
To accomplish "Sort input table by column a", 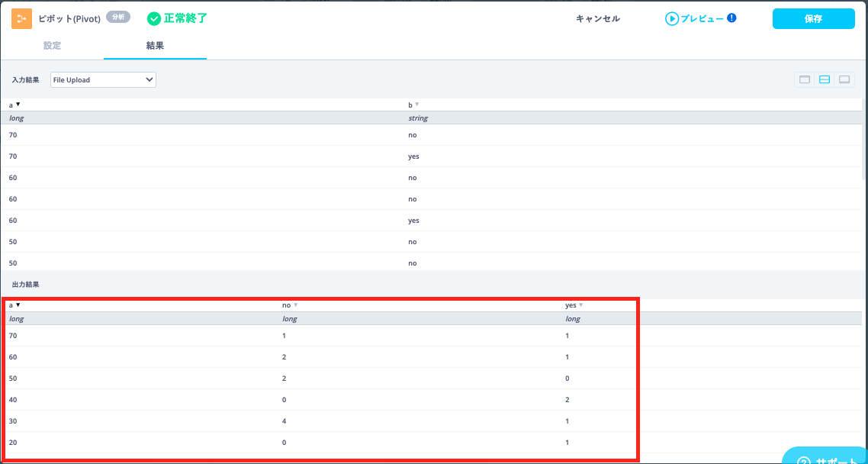I will pyautogui.click(x=18, y=105).
